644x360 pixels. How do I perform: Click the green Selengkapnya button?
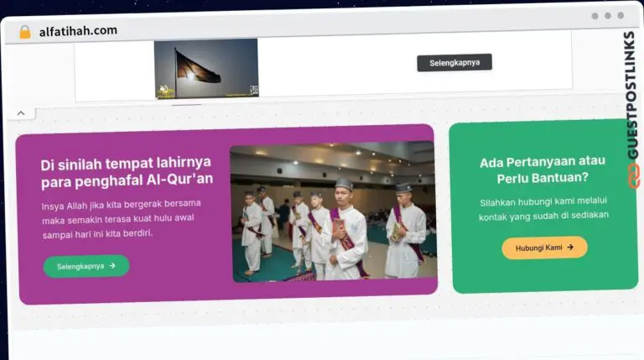tap(86, 266)
